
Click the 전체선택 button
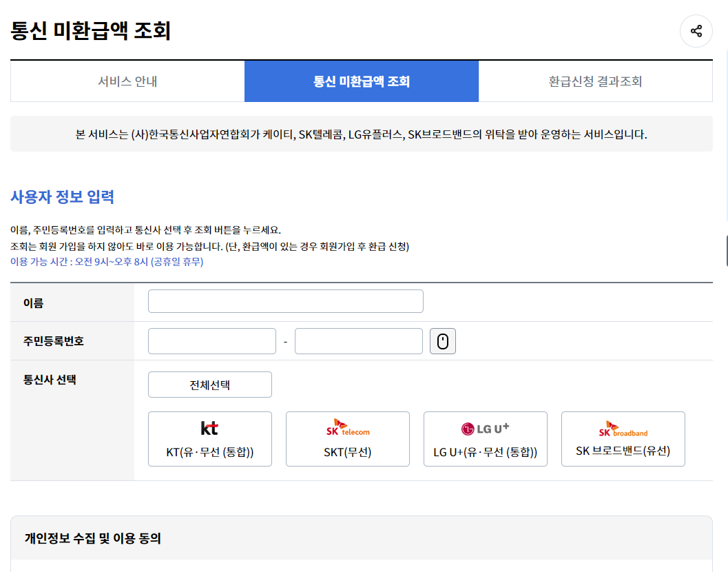[210, 385]
